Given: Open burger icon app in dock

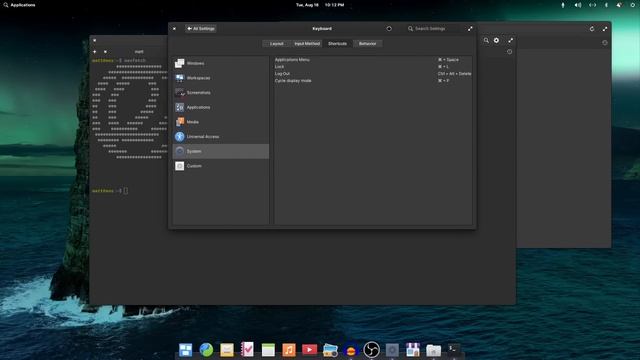Looking at the screenshot, I should click(351, 350).
